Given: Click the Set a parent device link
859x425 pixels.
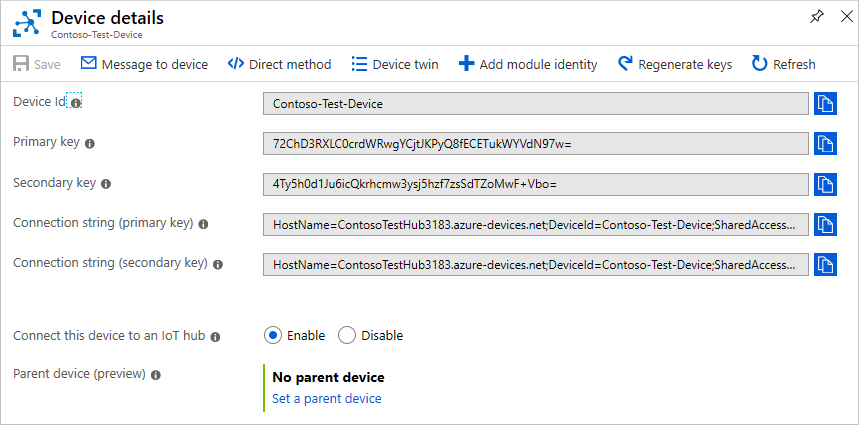Looking at the screenshot, I should point(327,398).
